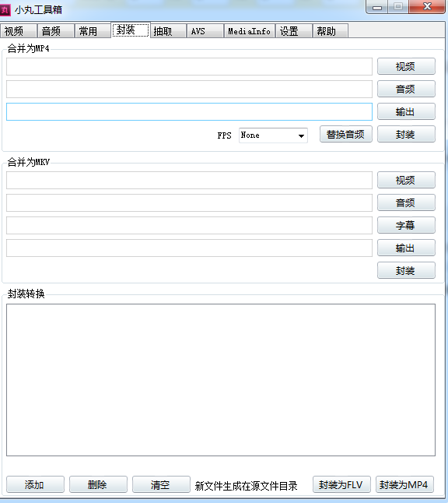Click 封装 button in 合并为MP4 section
Image resolution: width=448 pixels, height=503 pixels.
[406, 134]
